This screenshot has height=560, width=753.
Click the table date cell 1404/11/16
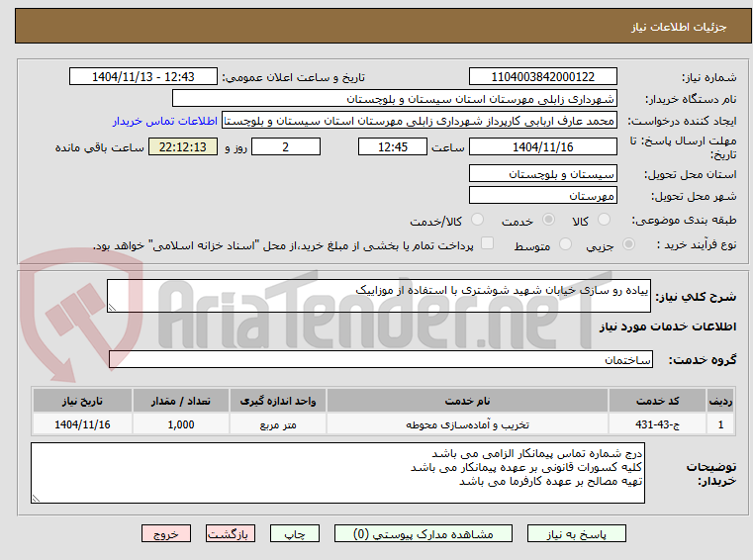pos(82,424)
